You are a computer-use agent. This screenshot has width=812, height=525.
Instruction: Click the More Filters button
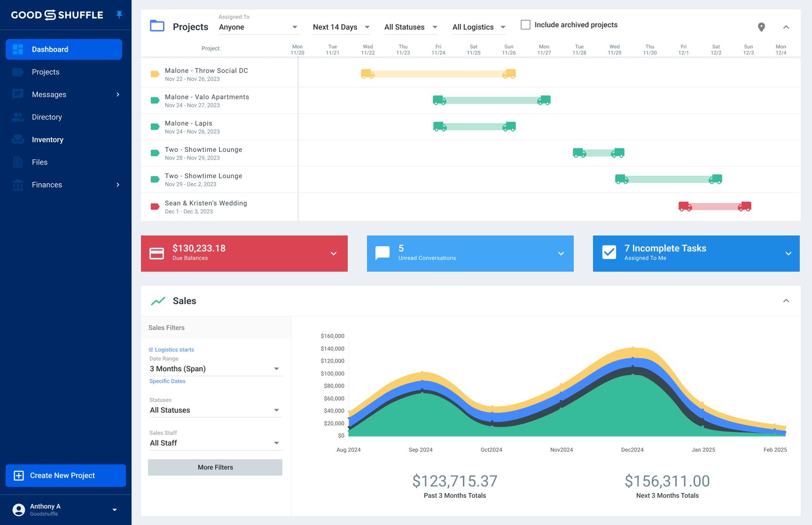[215, 467]
